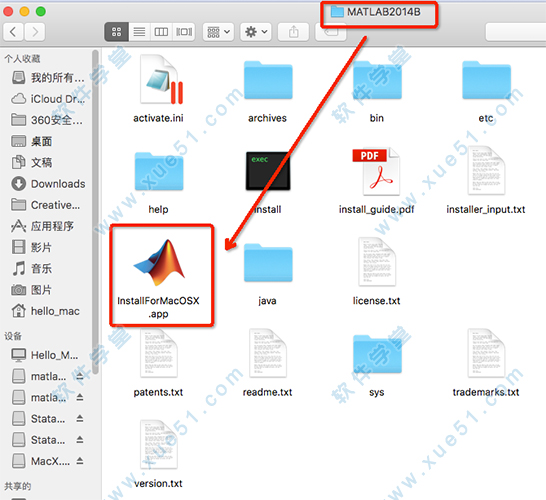Eject the MacX.... volume
The image size is (546, 500).
[x=80, y=461]
